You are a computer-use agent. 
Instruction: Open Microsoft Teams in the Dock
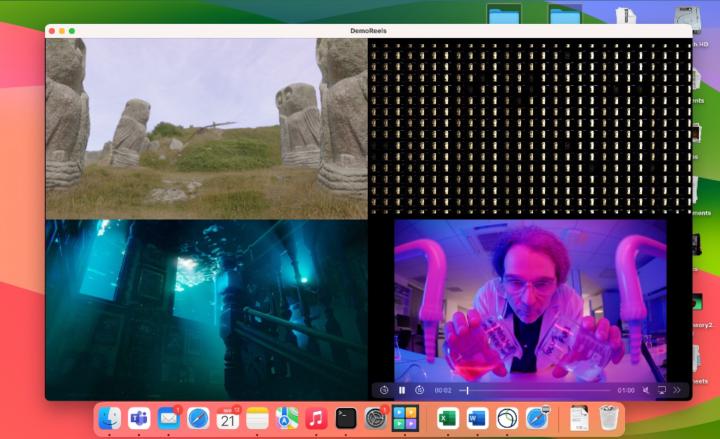point(139,418)
